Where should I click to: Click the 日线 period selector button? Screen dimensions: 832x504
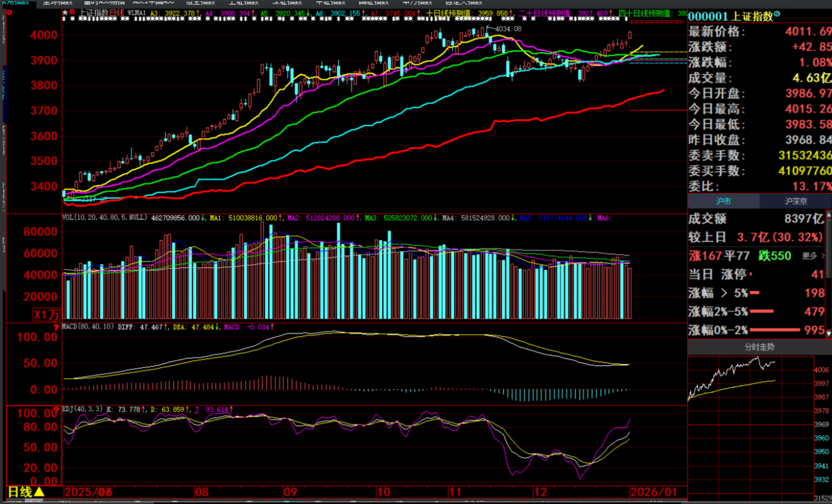(x=19, y=492)
